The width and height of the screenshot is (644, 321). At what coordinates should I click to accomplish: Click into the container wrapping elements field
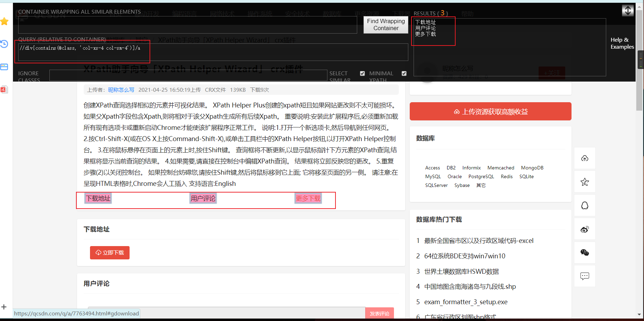187,25
